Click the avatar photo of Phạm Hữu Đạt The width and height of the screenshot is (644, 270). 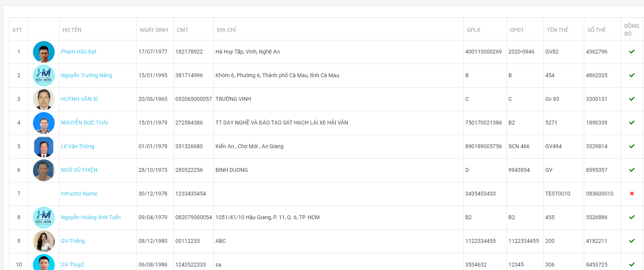click(x=44, y=52)
